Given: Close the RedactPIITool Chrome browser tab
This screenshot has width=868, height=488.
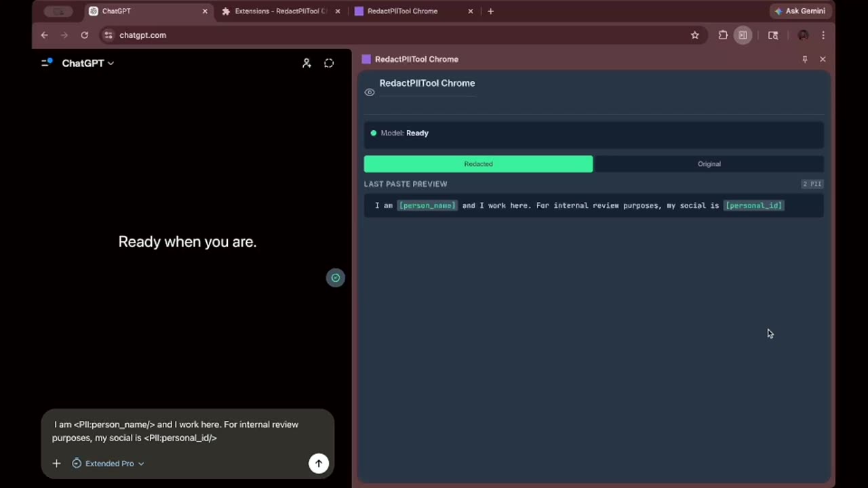Looking at the screenshot, I should pyautogui.click(x=471, y=11).
